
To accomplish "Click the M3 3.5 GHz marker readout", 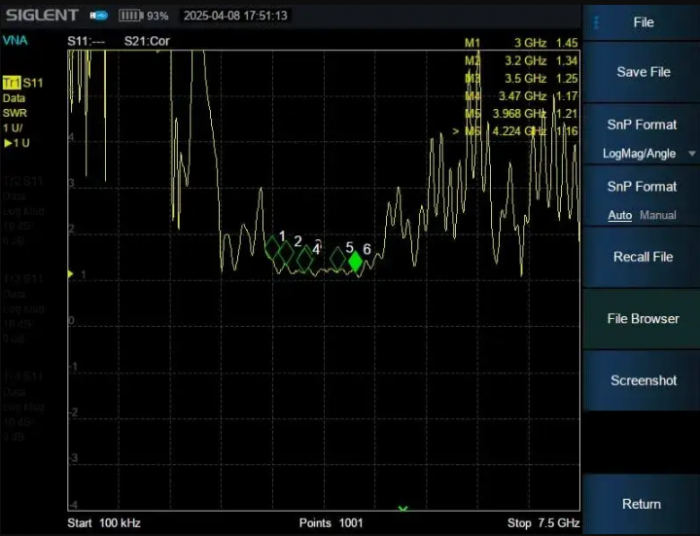I will pyautogui.click(x=521, y=79).
